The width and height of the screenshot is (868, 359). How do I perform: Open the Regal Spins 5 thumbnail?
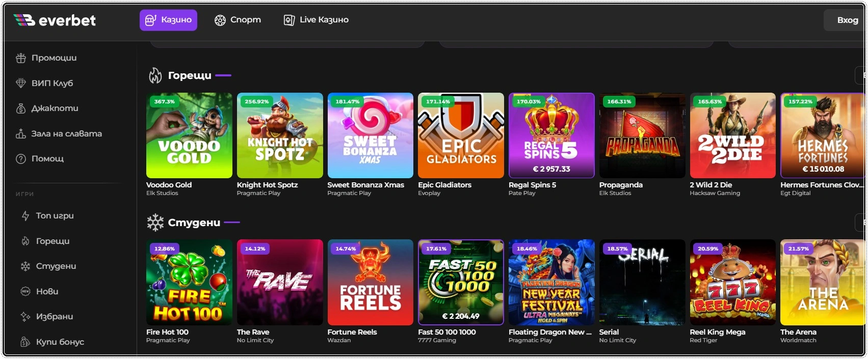551,135
